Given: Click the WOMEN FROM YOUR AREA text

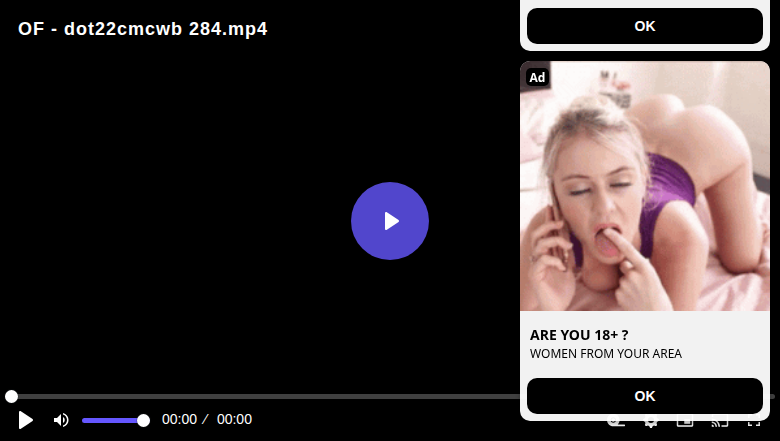Looking at the screenshot, I should (605, 353).
